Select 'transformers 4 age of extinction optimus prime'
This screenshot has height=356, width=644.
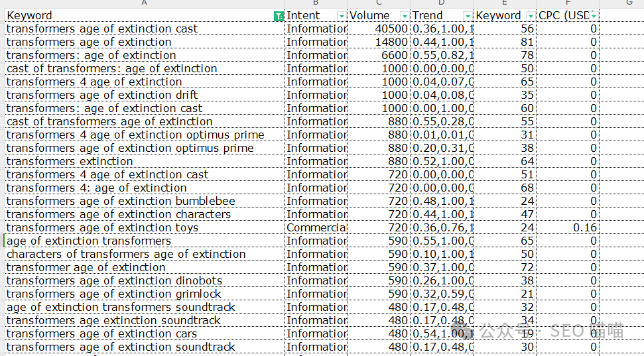145,135
